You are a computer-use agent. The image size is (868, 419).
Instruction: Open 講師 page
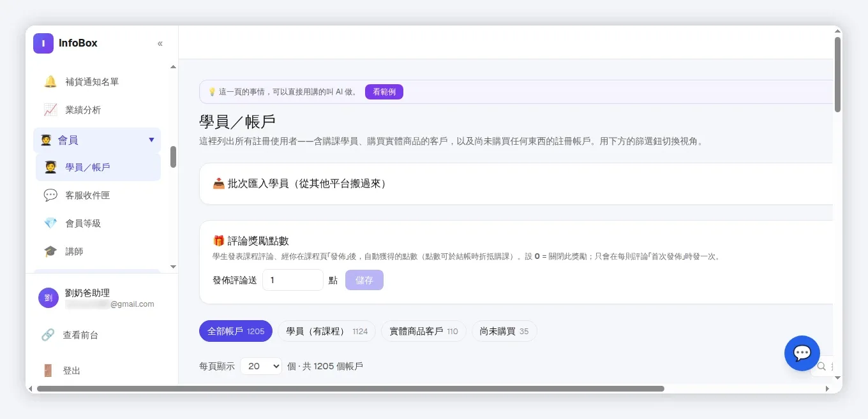click(97, 251)
